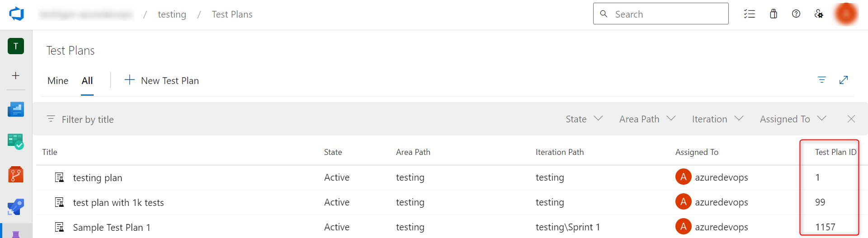Viewport: 868px width, 238px height.
Task: Toggle the filter bar funnel icon
Action: click(x=822, y=80)
